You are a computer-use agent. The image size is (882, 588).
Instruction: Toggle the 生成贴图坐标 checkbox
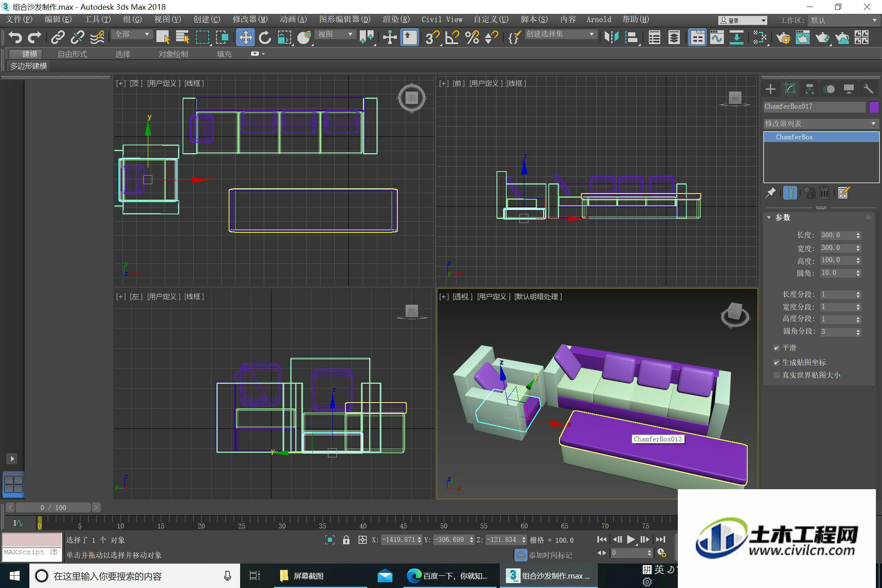pos(776,362)
